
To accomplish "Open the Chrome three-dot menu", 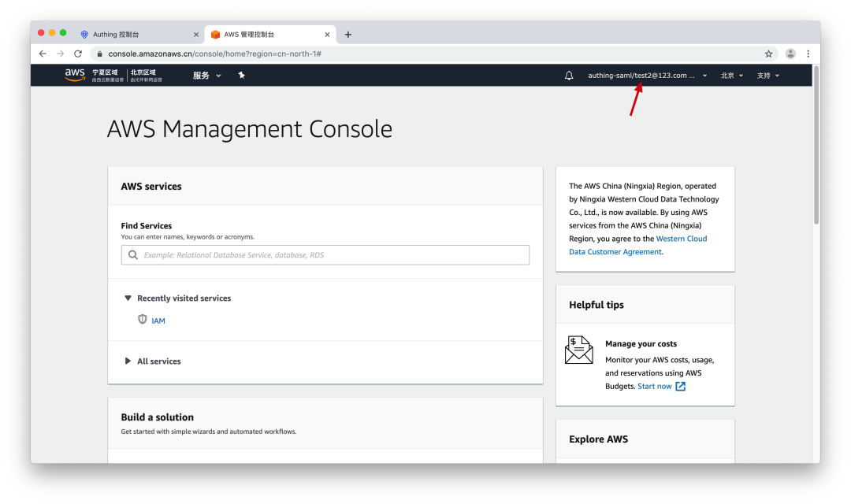I will point(808,54).
